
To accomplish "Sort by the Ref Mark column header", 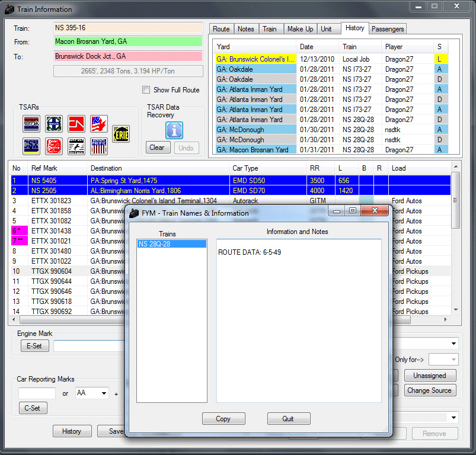I will pos(57,168).
